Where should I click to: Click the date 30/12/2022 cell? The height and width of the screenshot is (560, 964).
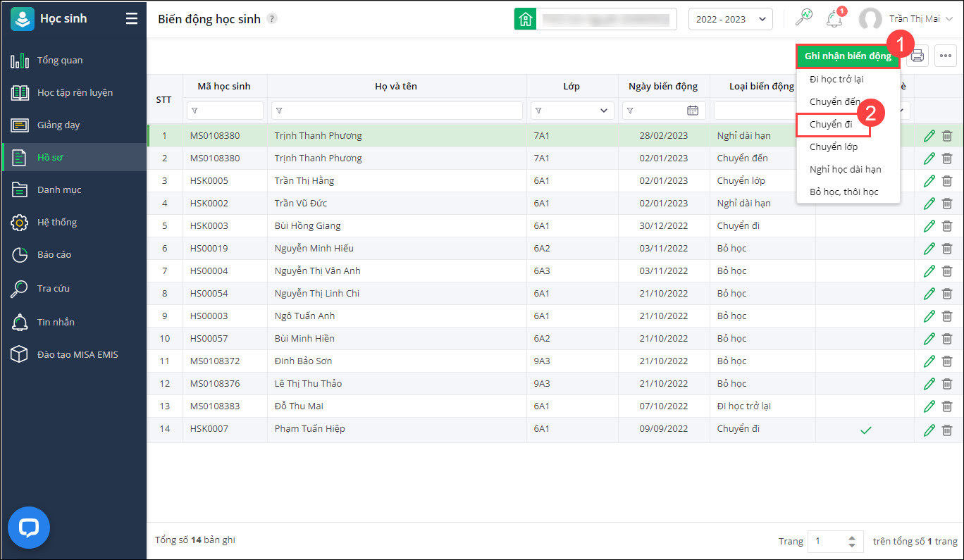(x=664, y=226)
